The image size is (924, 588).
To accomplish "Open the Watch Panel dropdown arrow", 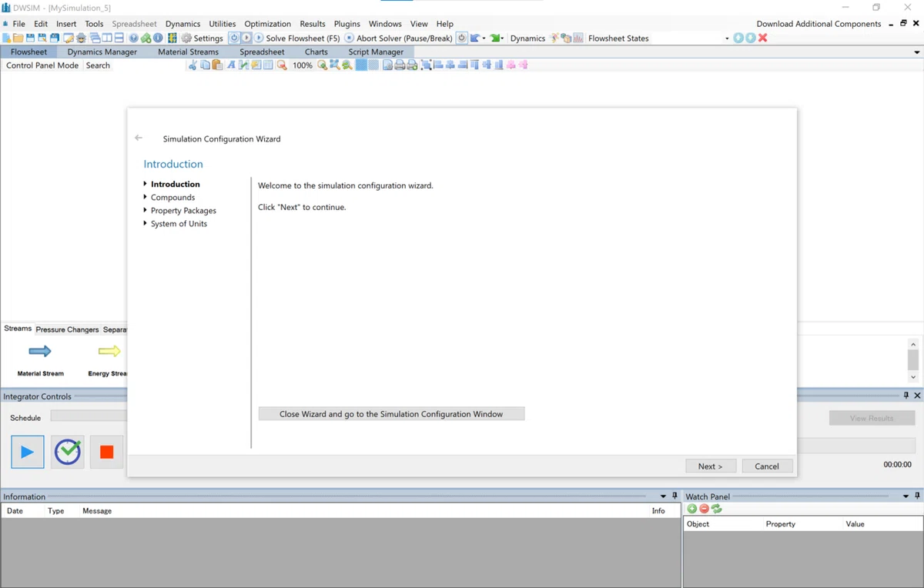I will (906, 496).
